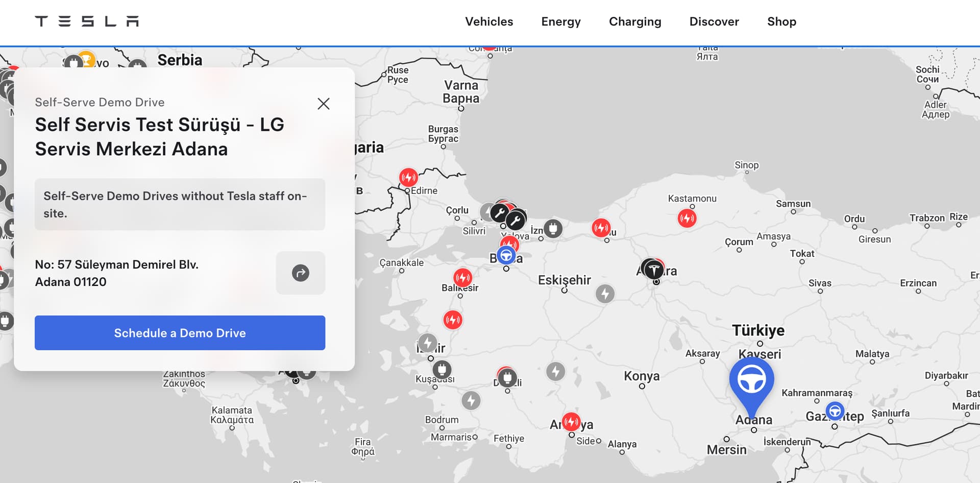Select the Tesla store marker at Ankara
This screenshot has height=483, width=980.
click(653, 269)
